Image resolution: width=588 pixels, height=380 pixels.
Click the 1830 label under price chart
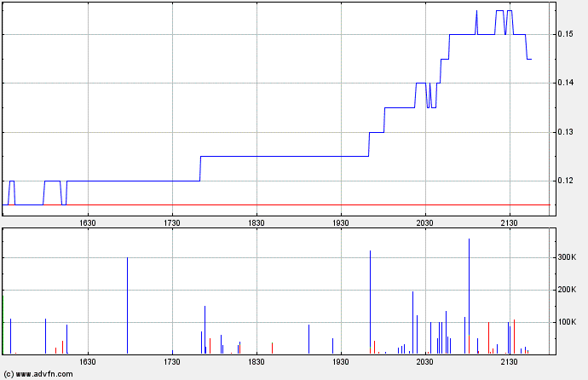(257, 223)
